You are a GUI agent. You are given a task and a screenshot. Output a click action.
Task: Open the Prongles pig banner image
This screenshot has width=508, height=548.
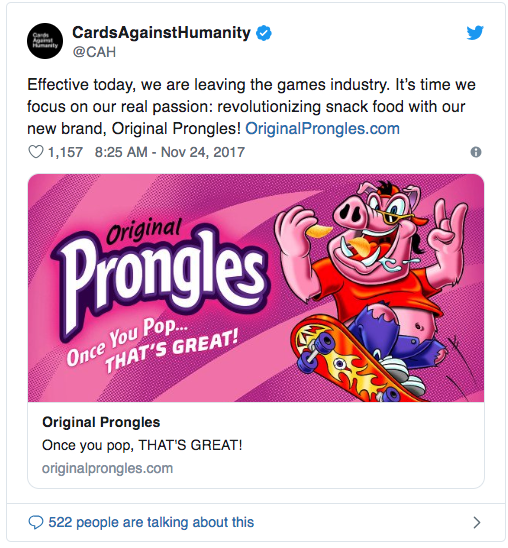[x=256, y=288]
